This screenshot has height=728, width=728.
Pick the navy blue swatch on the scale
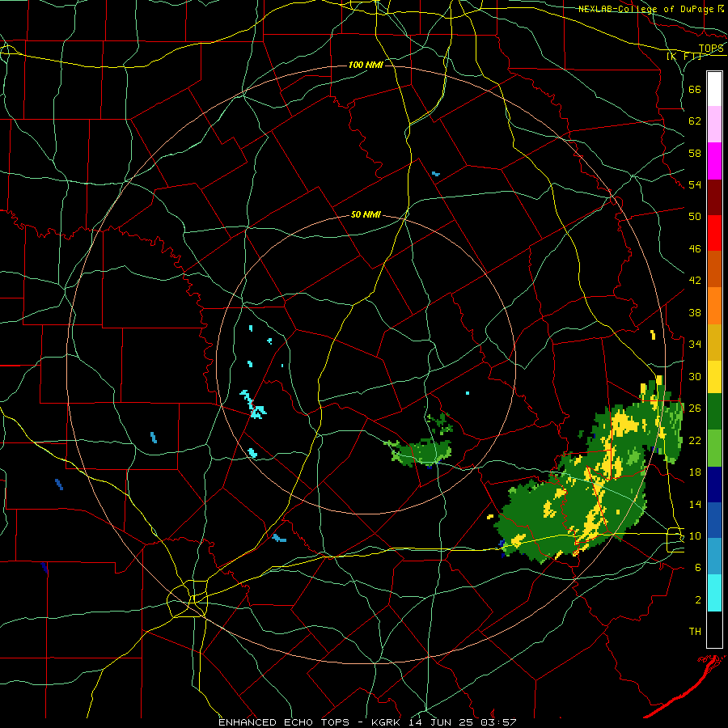(x=714, y=485)
